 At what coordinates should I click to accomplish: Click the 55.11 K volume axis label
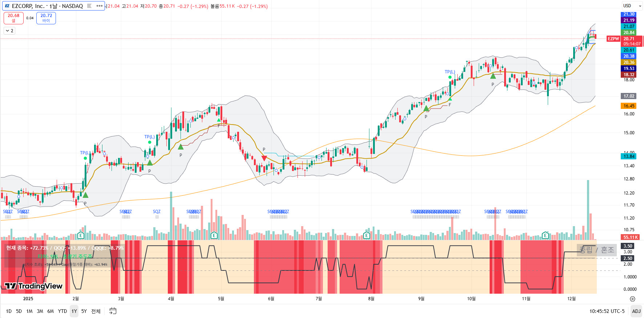pyautogui.click(x=631, y=237)
